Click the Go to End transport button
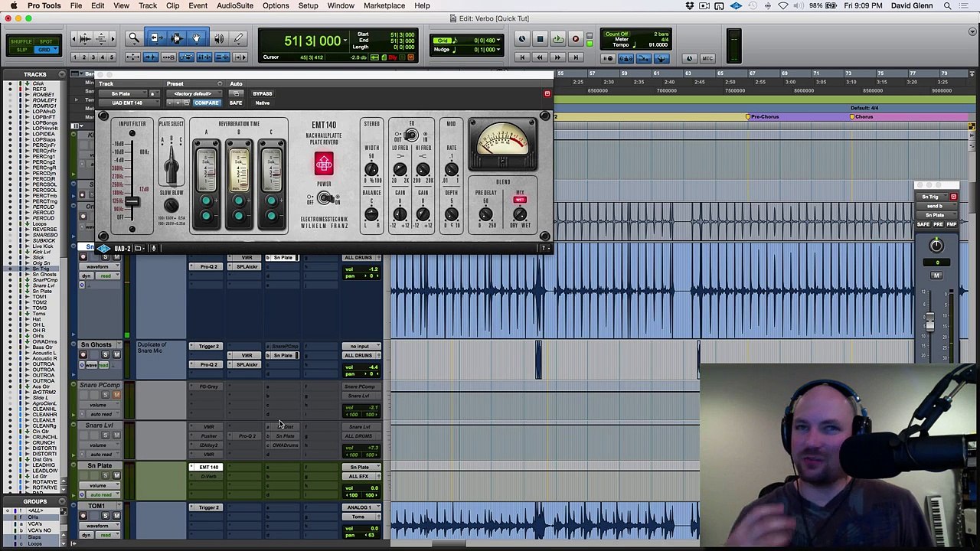Viewport: 980px width, 551px height. click(576, 57)
